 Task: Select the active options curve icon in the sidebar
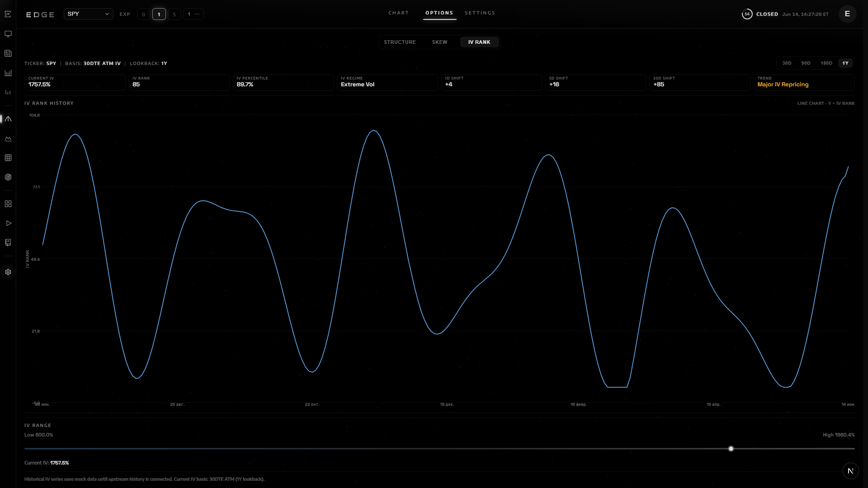8,119
